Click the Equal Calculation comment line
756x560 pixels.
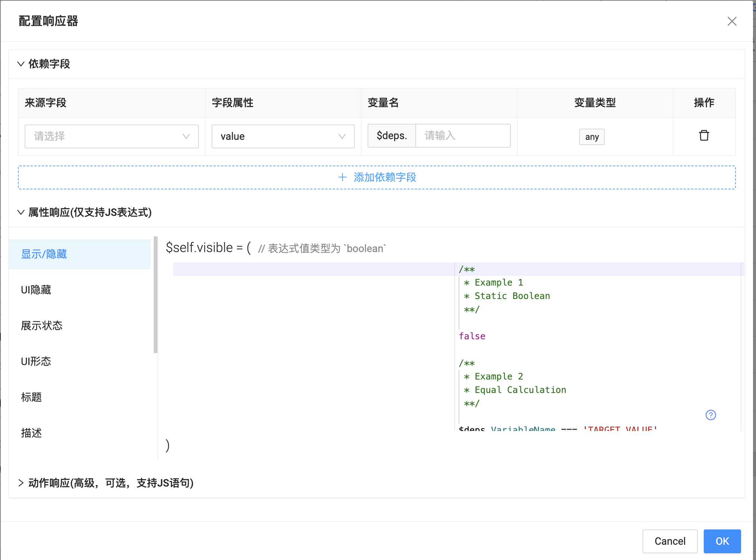515,390
